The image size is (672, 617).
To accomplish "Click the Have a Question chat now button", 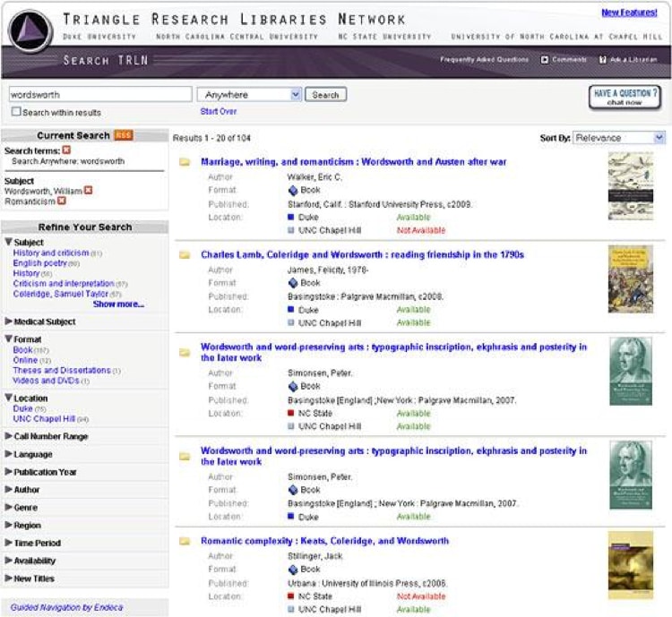I will tap(625, 97).
